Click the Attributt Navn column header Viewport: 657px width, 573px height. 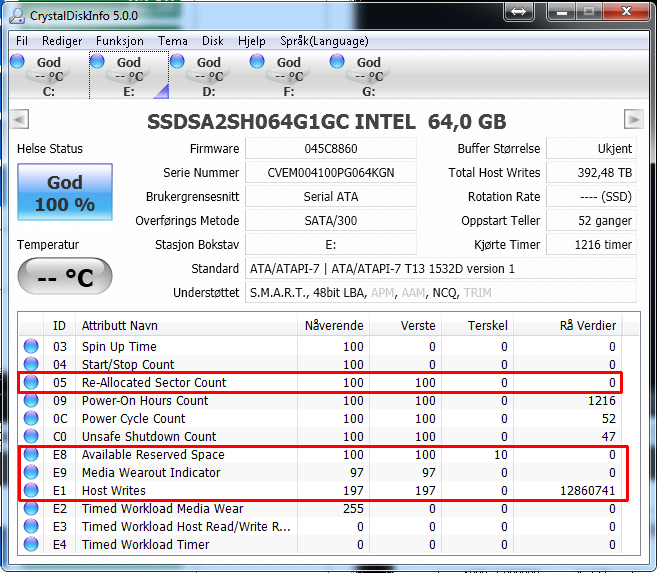[186, 325]
